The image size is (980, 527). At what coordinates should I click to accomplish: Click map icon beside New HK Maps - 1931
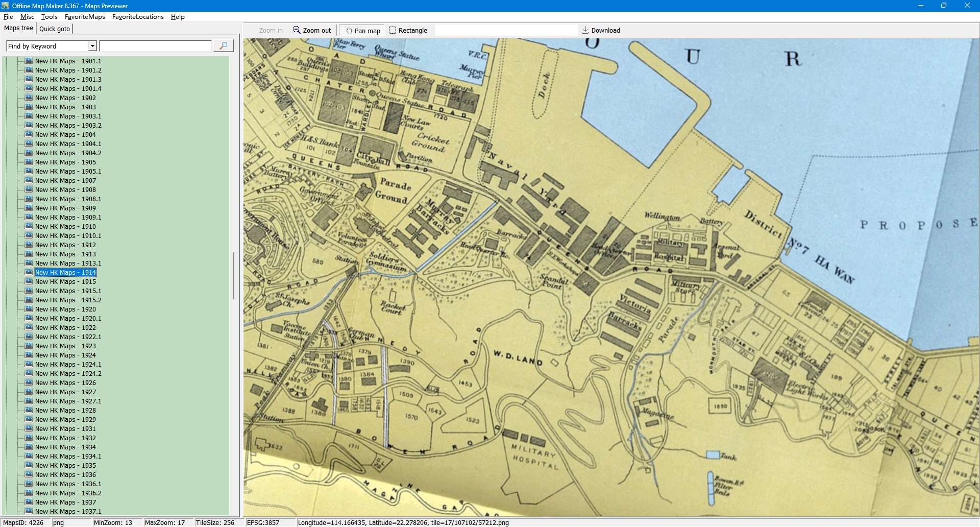point(29,428)
